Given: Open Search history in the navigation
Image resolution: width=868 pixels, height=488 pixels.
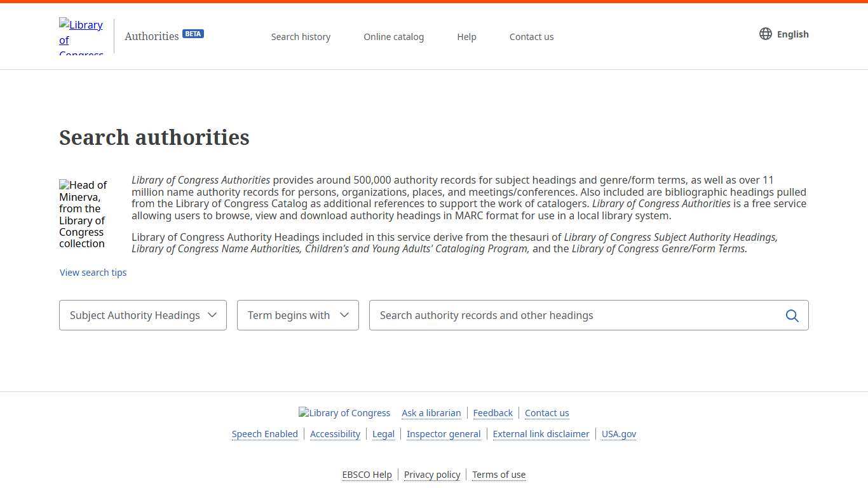Looking at the screenshot, I should (x=301, y=37).
